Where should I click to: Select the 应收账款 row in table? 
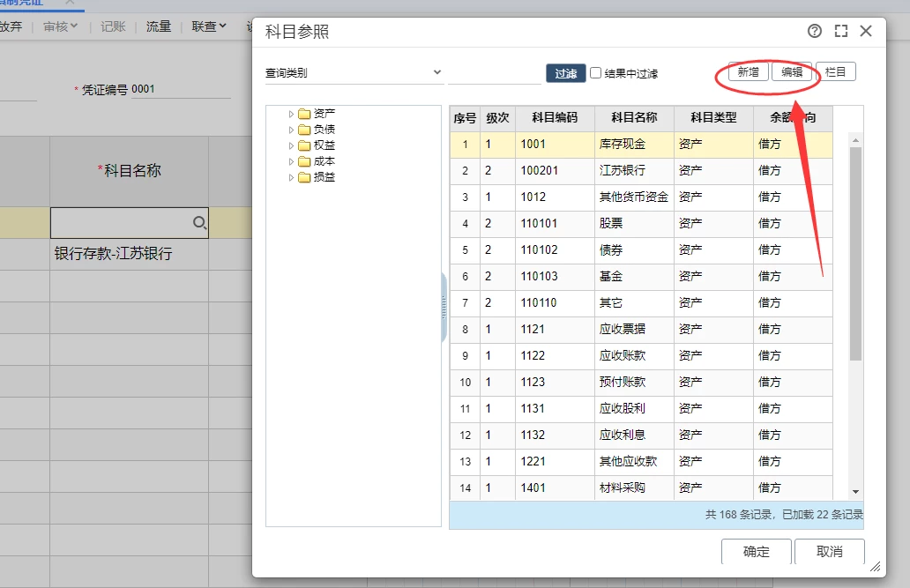[622, 356]
